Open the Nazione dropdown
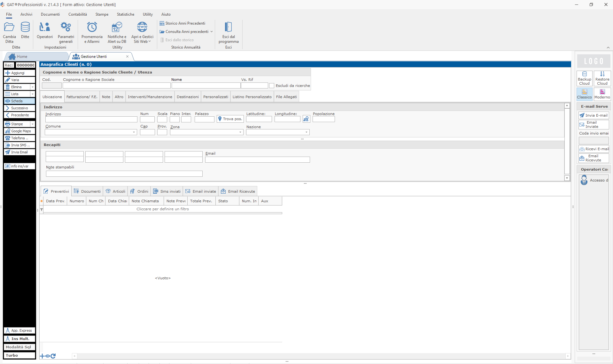This screenshot has width=613, height=364. click(x=306, y=132)
